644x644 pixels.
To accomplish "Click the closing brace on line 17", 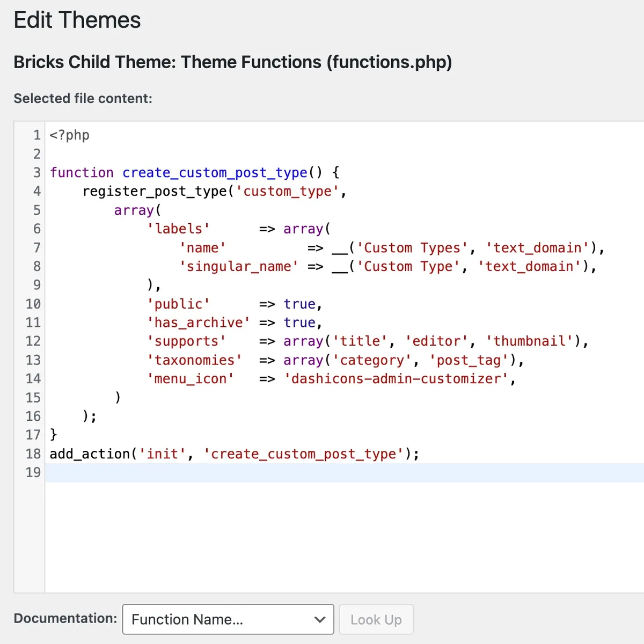I will coord(54,435).
